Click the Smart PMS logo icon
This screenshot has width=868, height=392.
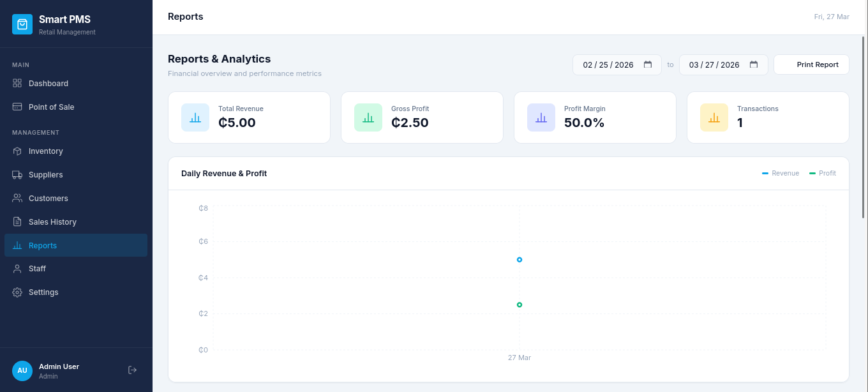click(22, 24)
